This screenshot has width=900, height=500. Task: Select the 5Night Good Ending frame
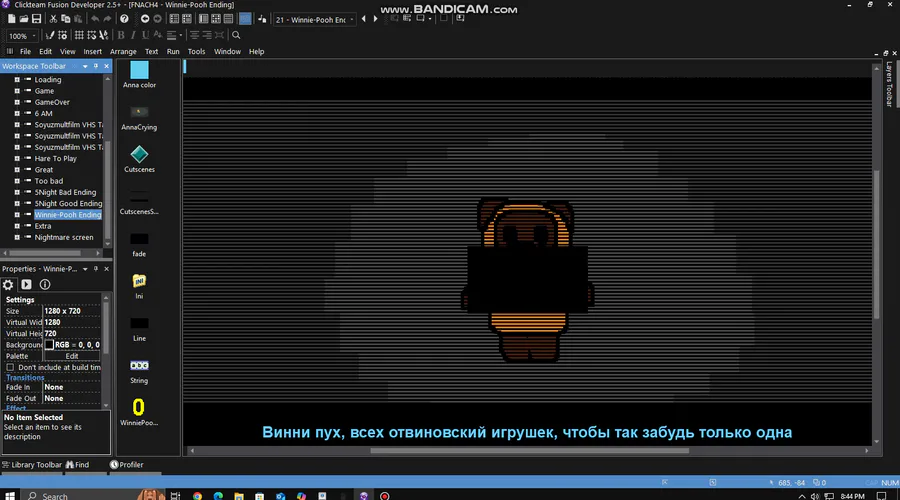(x=68, y=204)
